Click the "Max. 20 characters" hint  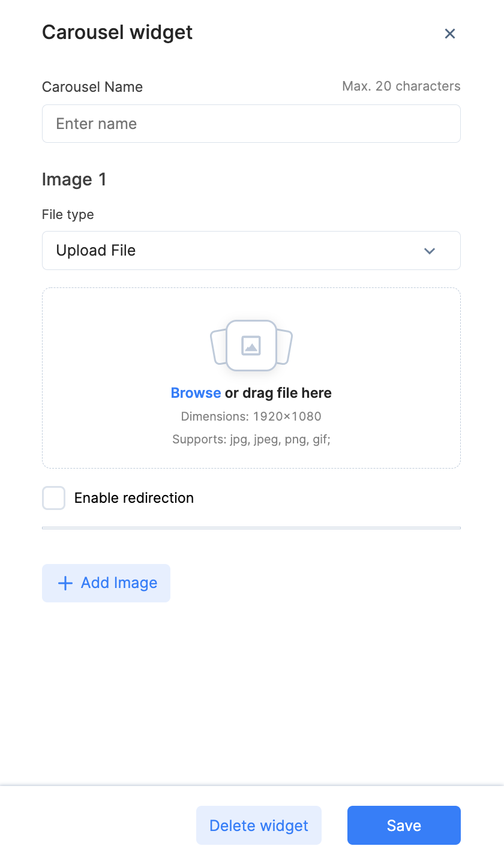pyautogui.click(x=401, y=86)
